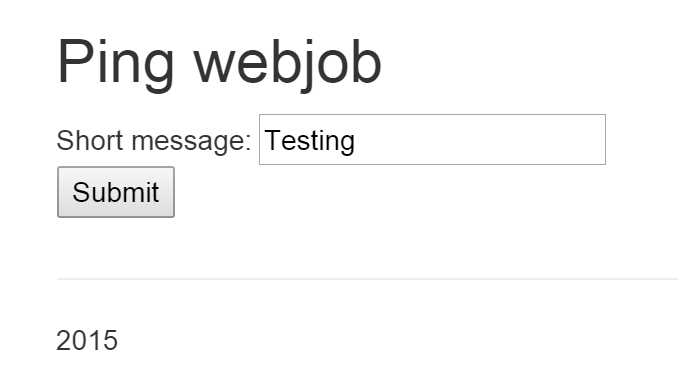The image size is (678, 371).
Task: Click the word 'Testing' inside the input
Action: pyautogui.click(x=310, y=141)
